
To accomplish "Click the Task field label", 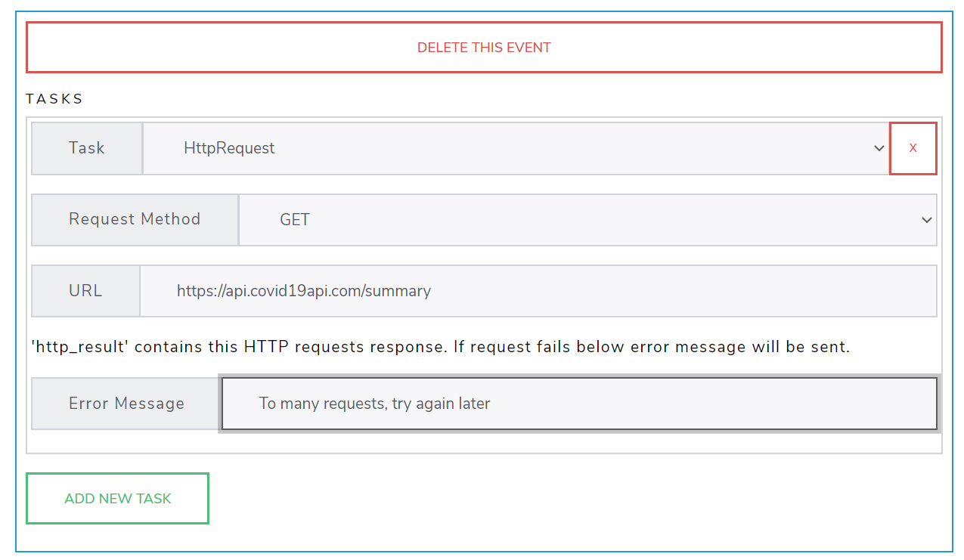I will point(87,148).
